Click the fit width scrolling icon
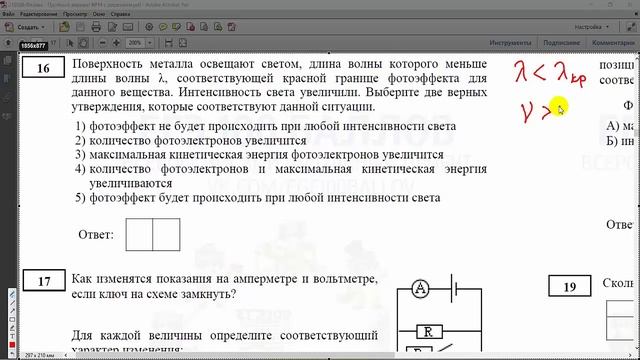Image resolution: width=640 pixels, height=360 pixels. pyautogui.click(x=168, y=43)
